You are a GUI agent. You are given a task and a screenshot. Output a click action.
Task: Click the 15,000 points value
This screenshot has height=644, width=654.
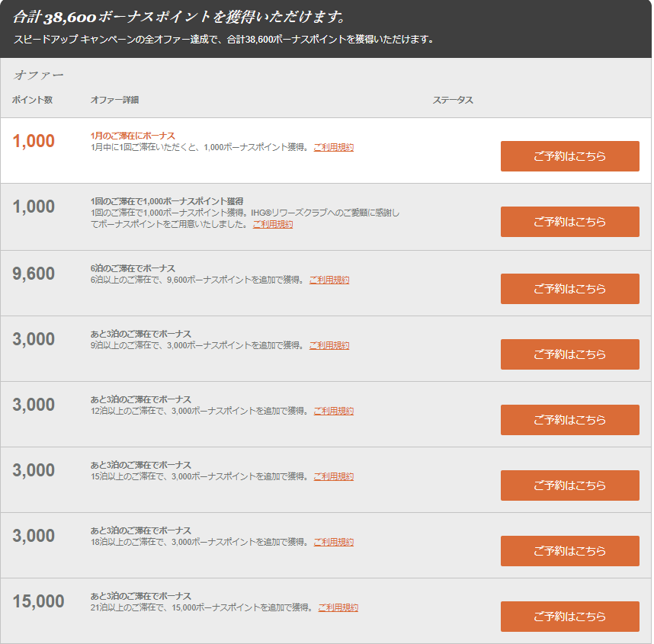click(38, 601)
